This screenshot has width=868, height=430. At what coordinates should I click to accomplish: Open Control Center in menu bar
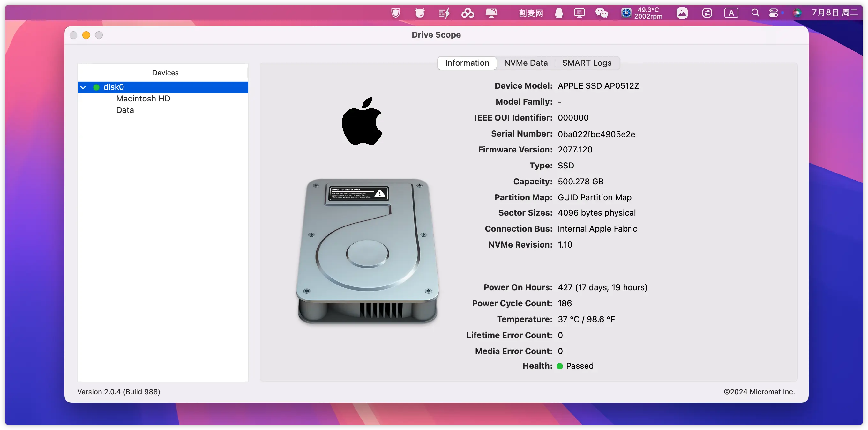point(774,13)
